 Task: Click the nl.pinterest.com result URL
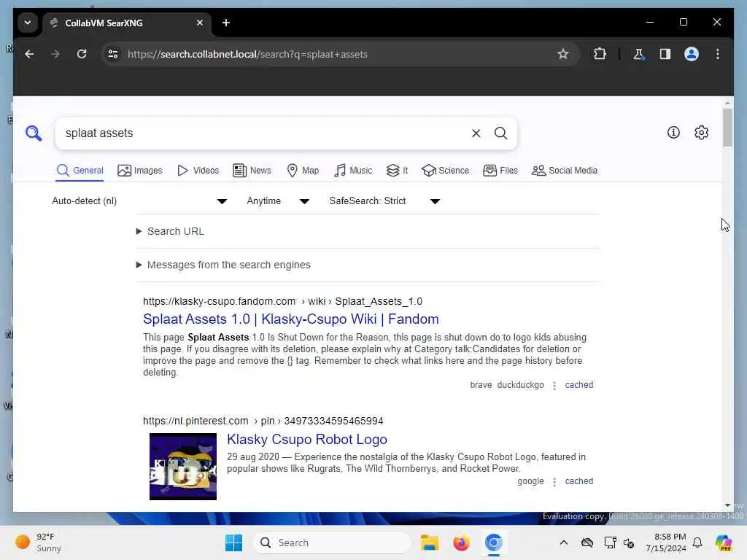pos(263,421)
